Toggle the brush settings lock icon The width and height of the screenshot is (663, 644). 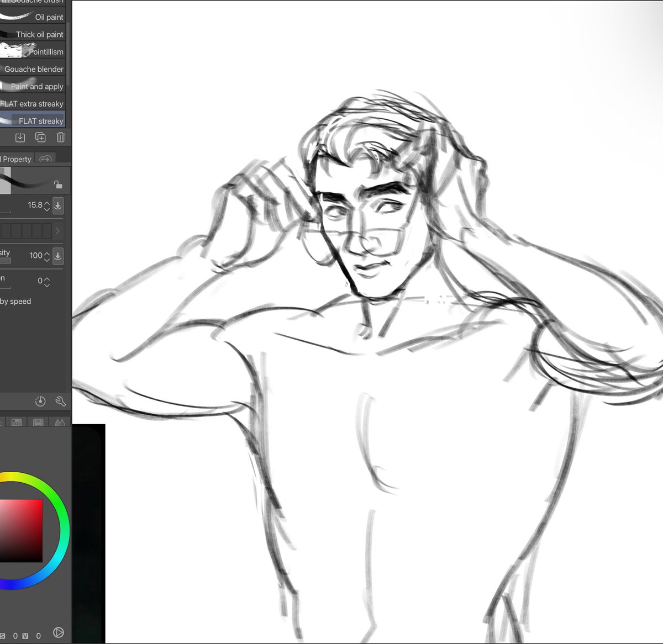pyautogui.click(x=58, y=184)
